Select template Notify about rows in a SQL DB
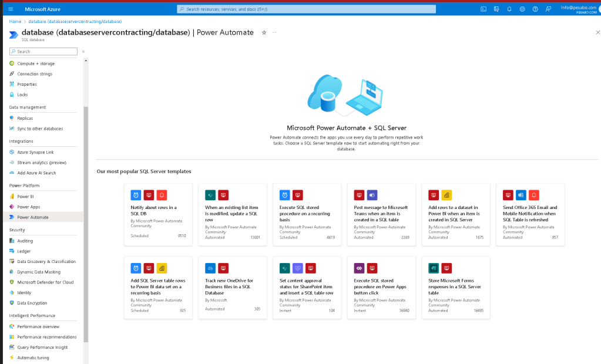 click(158, 214)
